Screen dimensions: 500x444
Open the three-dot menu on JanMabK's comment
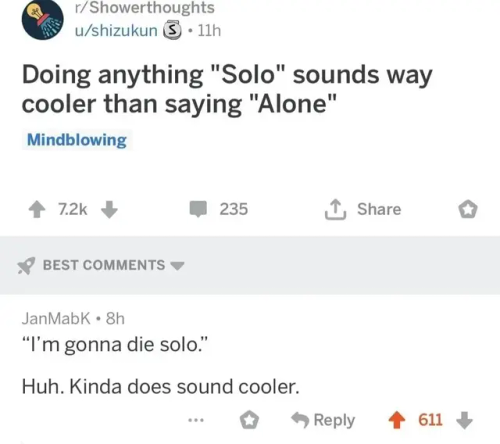pos(196,420)
